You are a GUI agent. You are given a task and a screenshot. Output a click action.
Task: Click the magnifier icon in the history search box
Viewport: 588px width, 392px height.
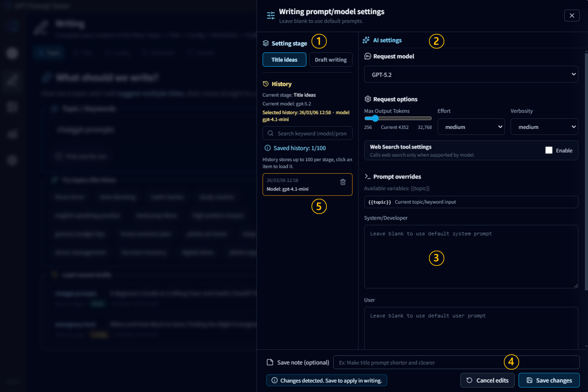pyautogui.click(x=271, y=133)
